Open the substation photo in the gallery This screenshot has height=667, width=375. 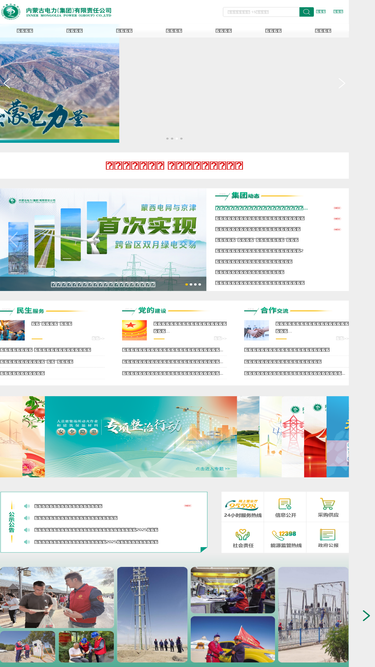(313, 614)
